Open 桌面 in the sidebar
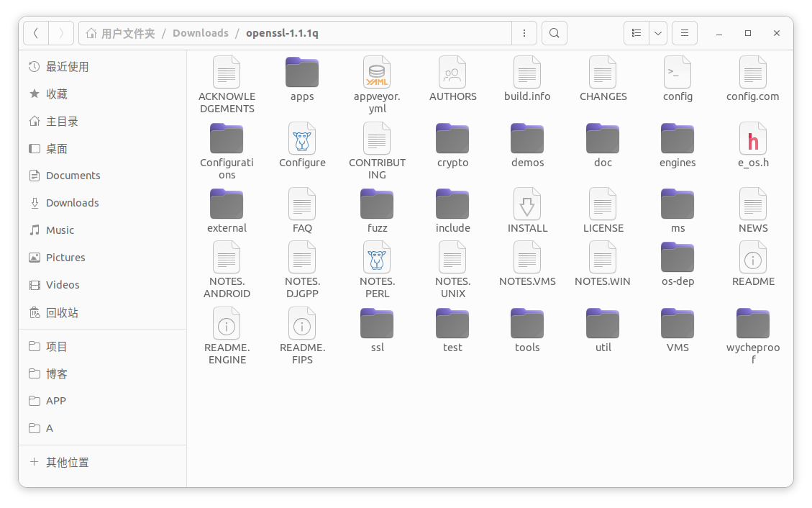This screenshot has width=812, height=508. pyautogui.click(x=103, y=149)
